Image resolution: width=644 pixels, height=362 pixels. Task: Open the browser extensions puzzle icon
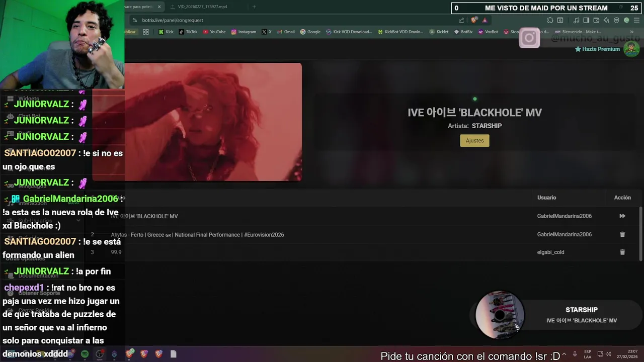click(550, 20)
